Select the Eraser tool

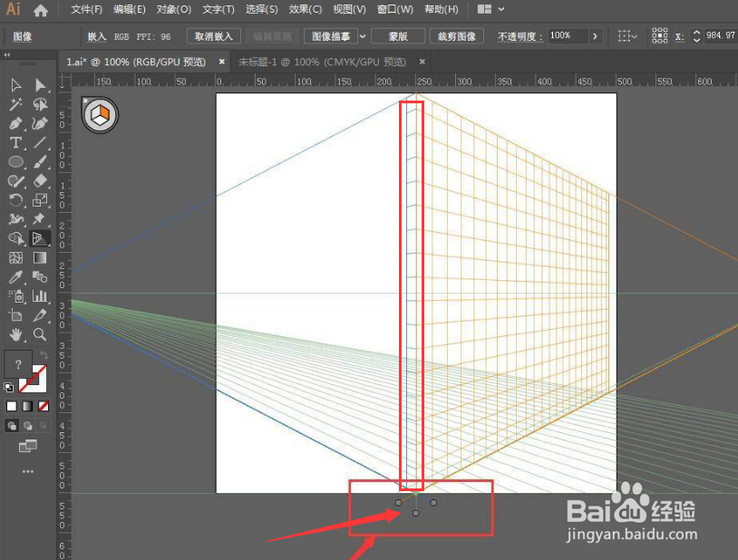(40, 181)
